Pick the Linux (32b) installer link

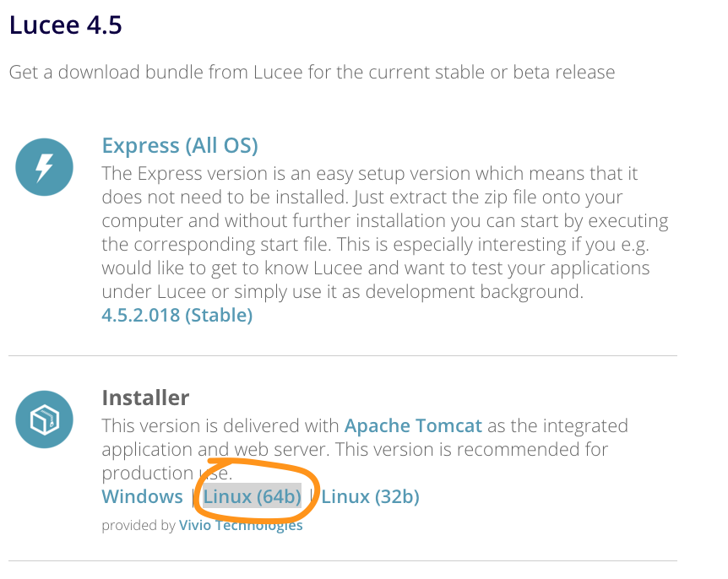(x=370, y=496)
